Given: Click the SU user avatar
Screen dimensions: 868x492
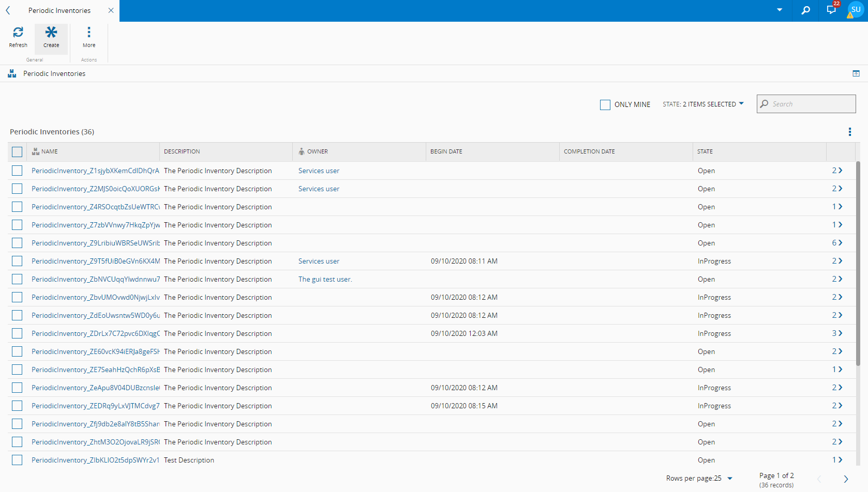Looking at the screenshot, I should [x=856, y=10].
